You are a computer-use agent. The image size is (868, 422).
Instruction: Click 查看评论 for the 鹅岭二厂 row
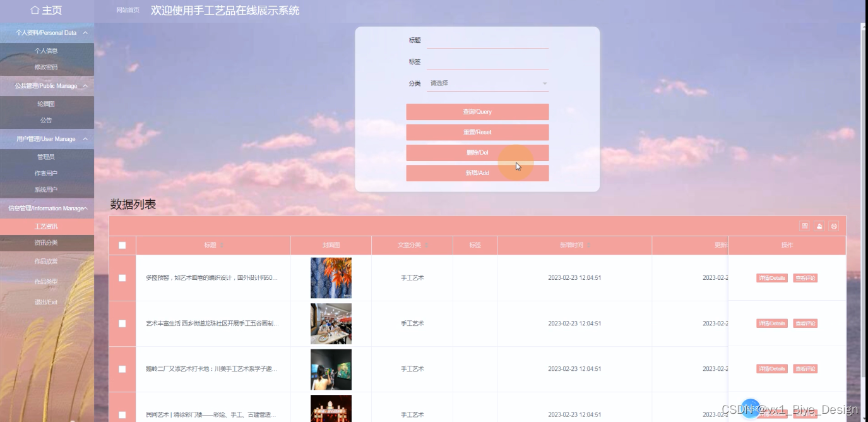pos(806,369)
